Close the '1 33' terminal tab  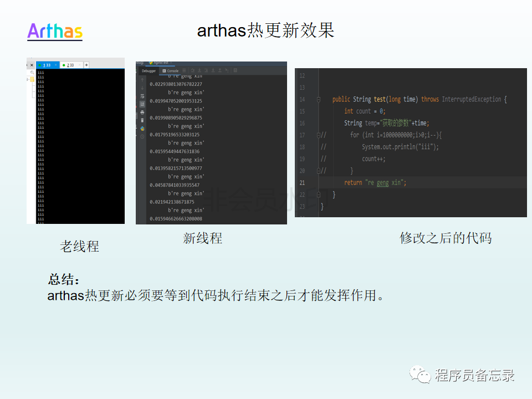55,65
